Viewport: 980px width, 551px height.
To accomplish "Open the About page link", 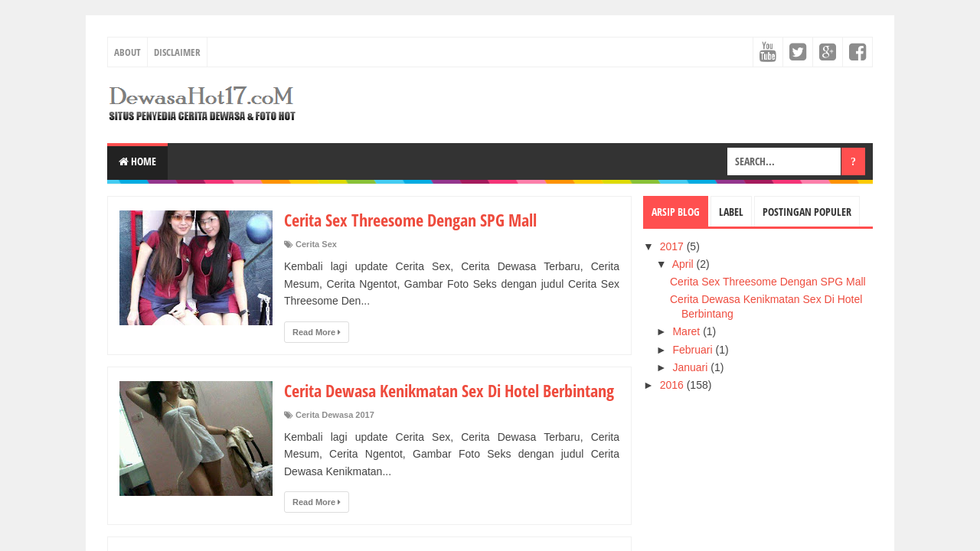I will (x=127, y=52).
